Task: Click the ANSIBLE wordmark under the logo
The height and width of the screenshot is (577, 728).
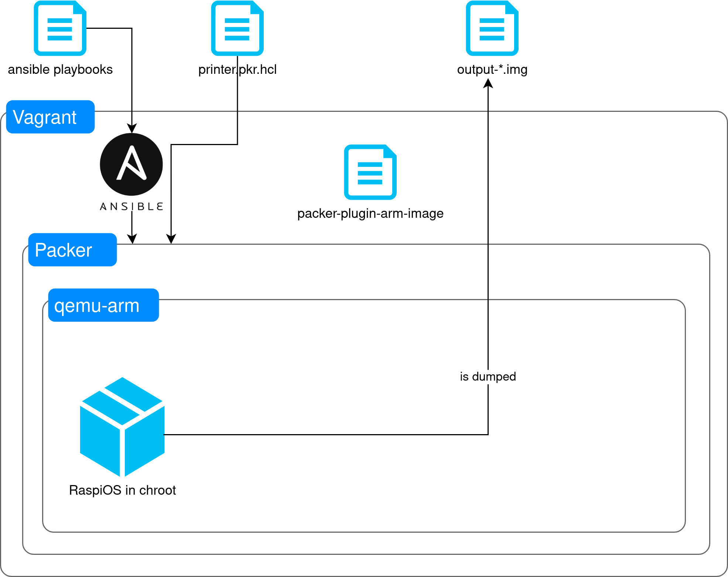Action: click(131, 206)
